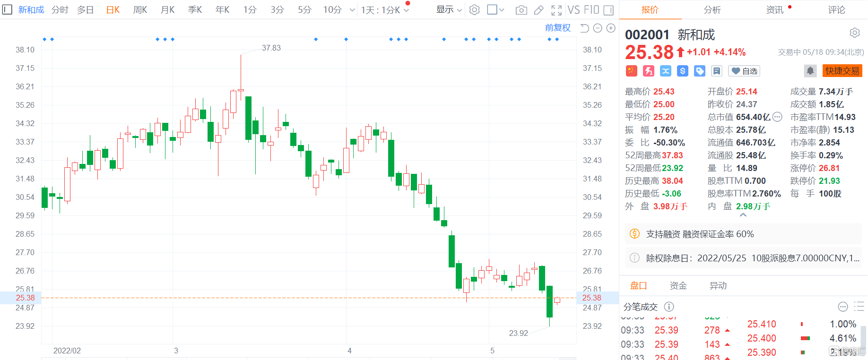This screenshot has height=360, width=868.
Task: Enter fullscreen chart with expand icon
Action: 556,10
